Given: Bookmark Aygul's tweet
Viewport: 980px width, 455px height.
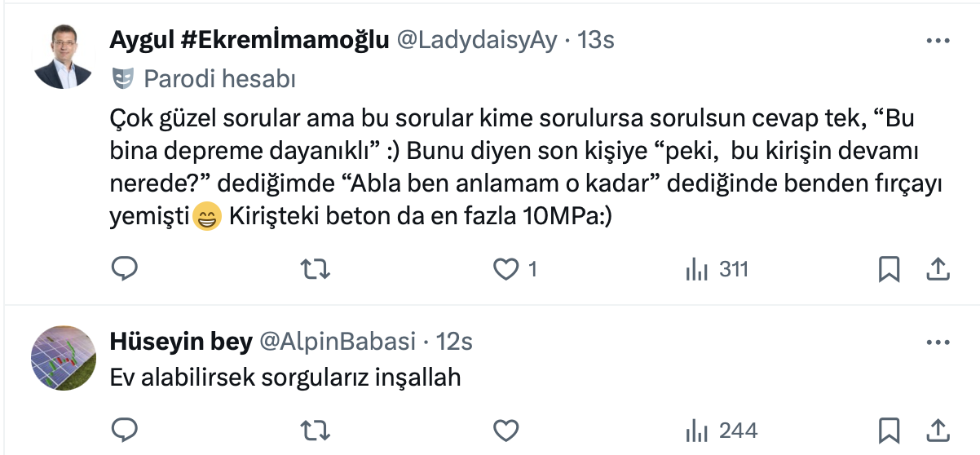Looking at the screenshot, I should [889, 268].
